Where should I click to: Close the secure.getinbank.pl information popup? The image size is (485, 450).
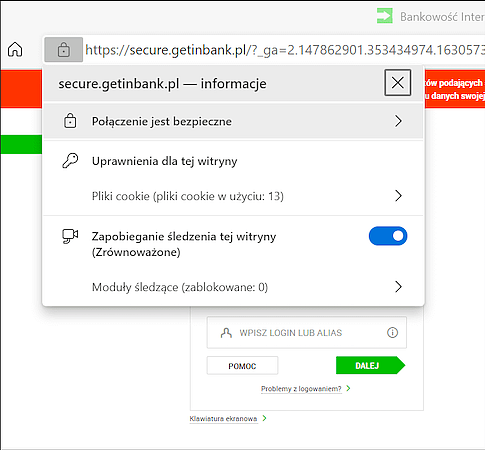point(398,82)
